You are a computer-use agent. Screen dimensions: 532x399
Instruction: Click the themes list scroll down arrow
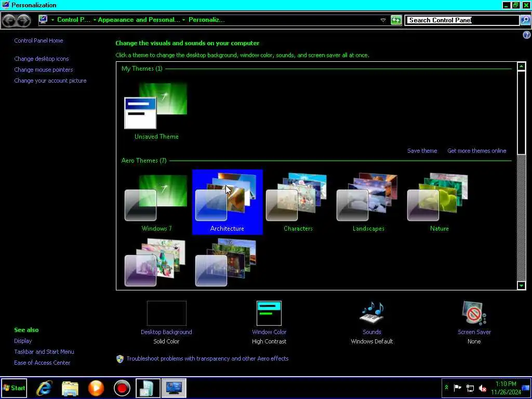(x=522, y=285)
